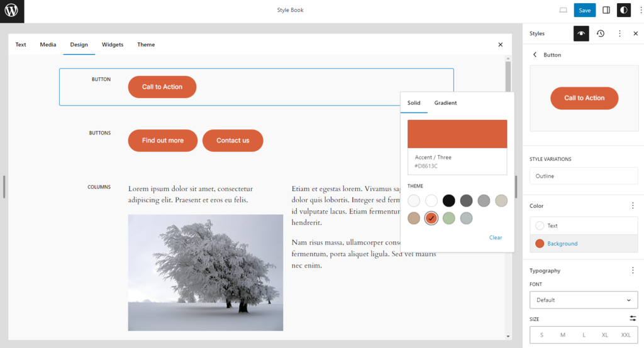This screenshot has width=644, height=348.
Task: Toggle the settings sidebar panel icon
Action: (606, 10)
